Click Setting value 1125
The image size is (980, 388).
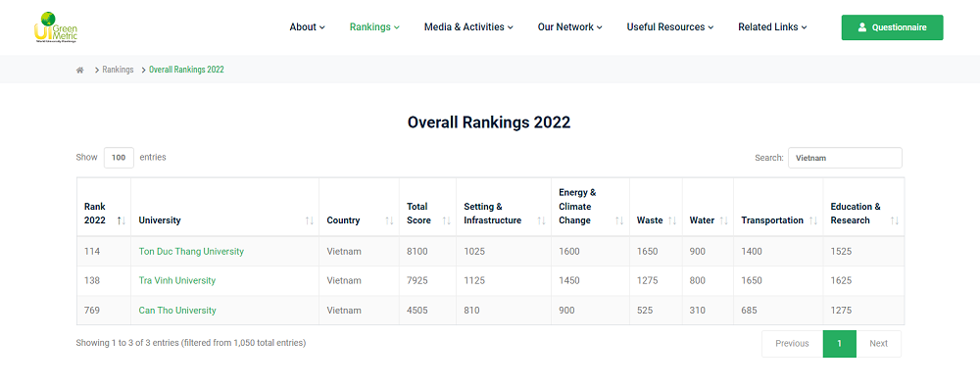click(x=473, y=280)
